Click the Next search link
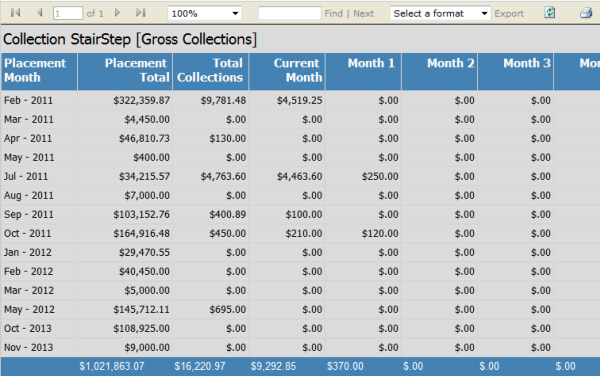This screenshot has height=376, width=600. click(364, 13)
